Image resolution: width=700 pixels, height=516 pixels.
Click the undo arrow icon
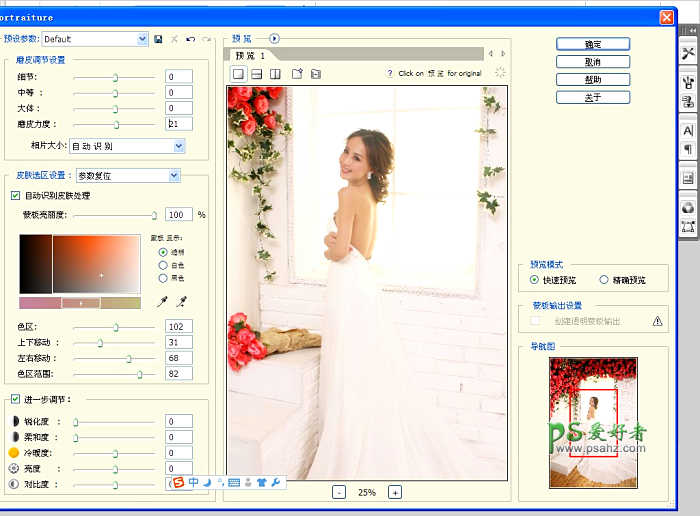(190, 39)
